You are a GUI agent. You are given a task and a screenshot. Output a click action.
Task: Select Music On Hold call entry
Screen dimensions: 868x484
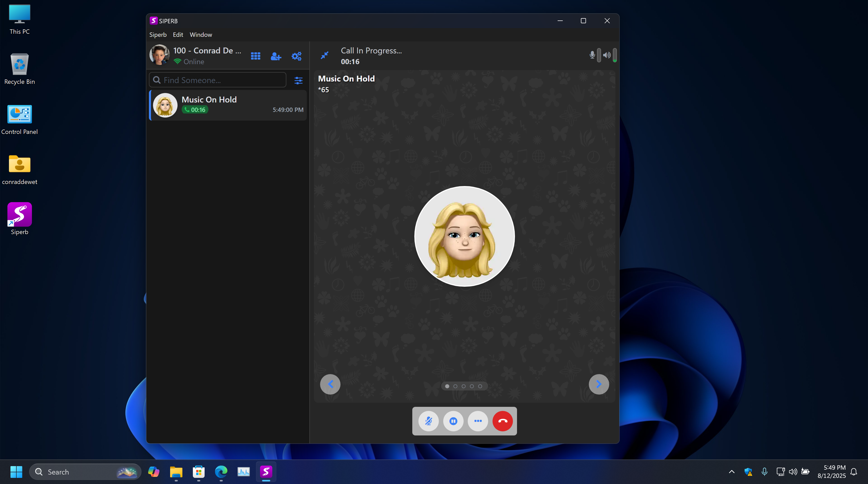click(x=228, y=105)
